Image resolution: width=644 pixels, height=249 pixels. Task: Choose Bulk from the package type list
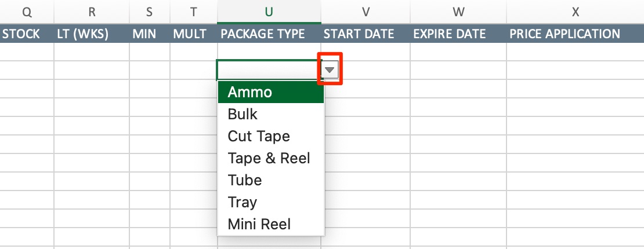(270, 114)
